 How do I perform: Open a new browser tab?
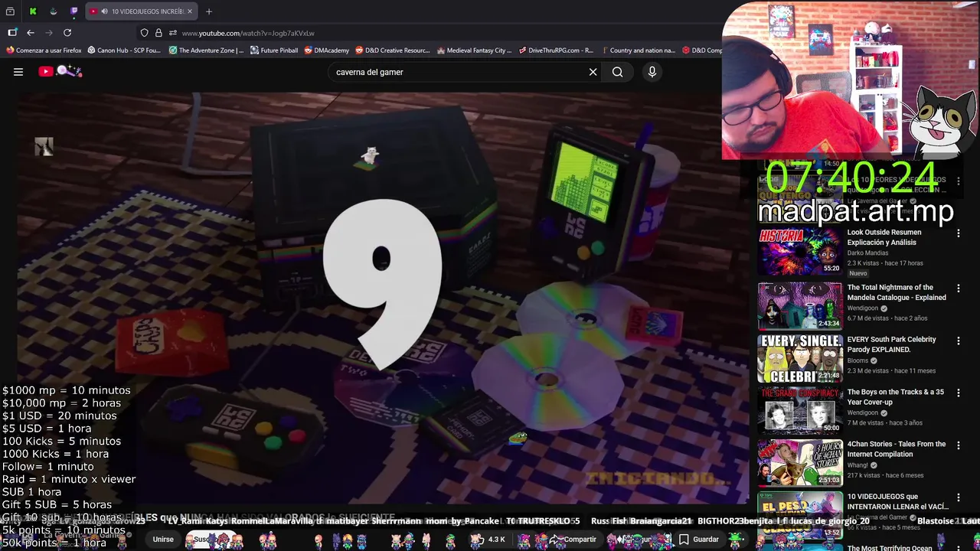[208, 11]
